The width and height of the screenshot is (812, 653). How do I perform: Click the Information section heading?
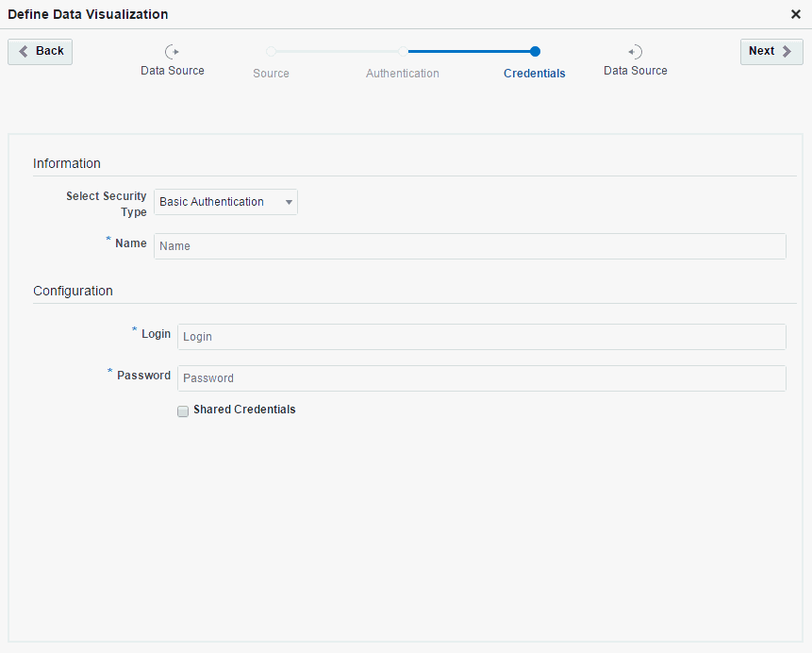point(67,164)
